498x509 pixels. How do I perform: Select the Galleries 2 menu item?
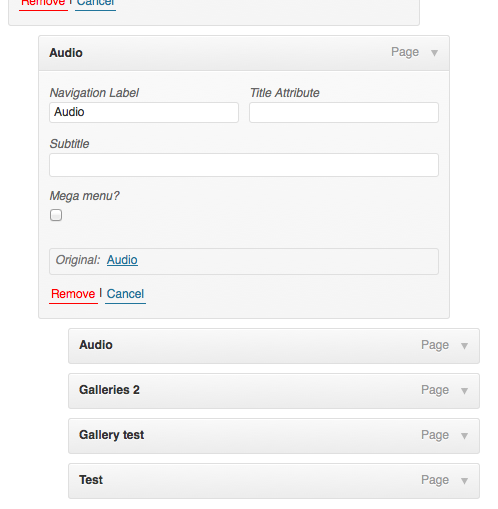coord(274,391)
